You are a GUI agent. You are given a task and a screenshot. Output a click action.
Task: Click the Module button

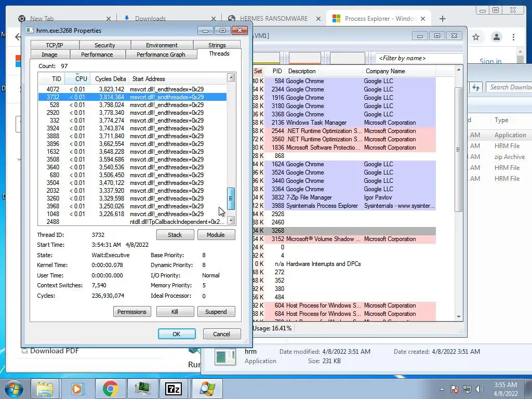click(216, 235)
